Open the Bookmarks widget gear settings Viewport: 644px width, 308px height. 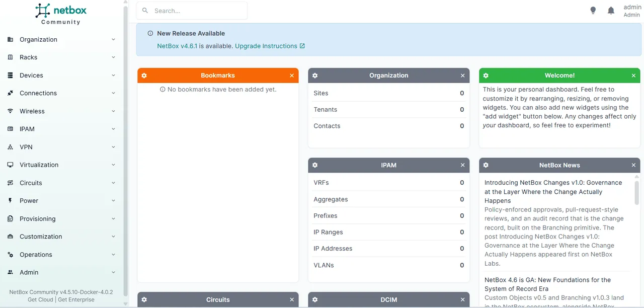pos(144,75)
